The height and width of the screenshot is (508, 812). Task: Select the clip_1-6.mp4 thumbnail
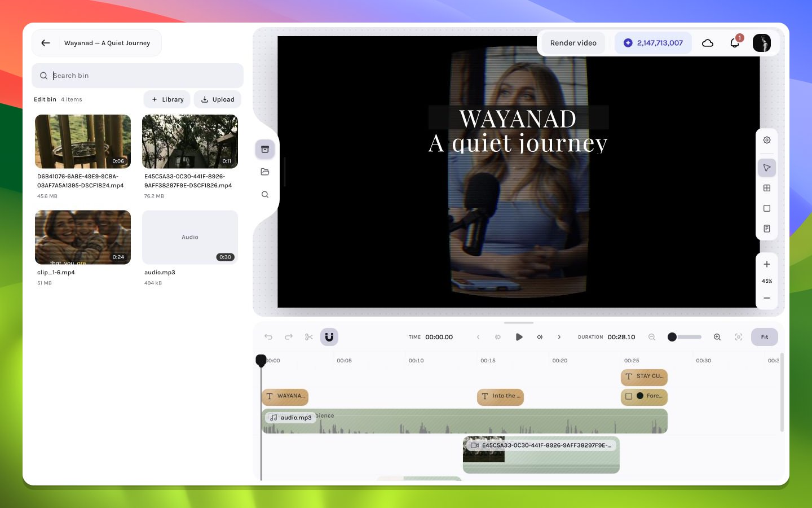(x=83, y=238)
